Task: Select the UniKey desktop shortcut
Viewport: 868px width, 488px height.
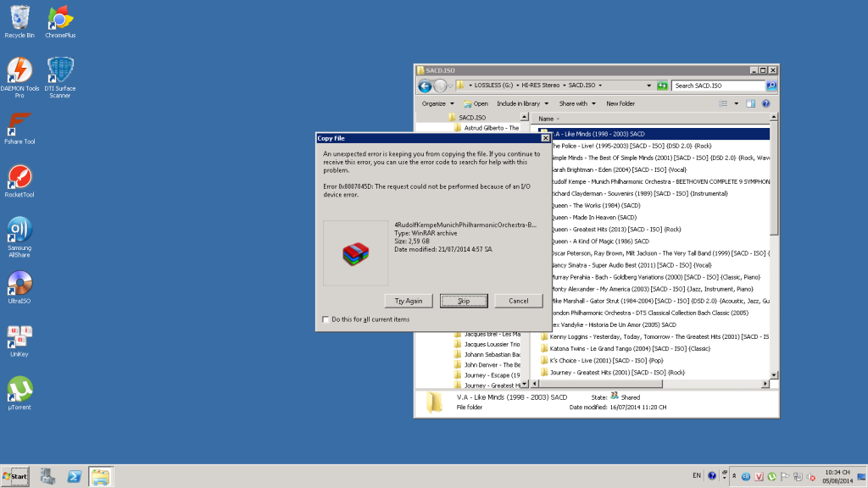Action: (19, 341)
